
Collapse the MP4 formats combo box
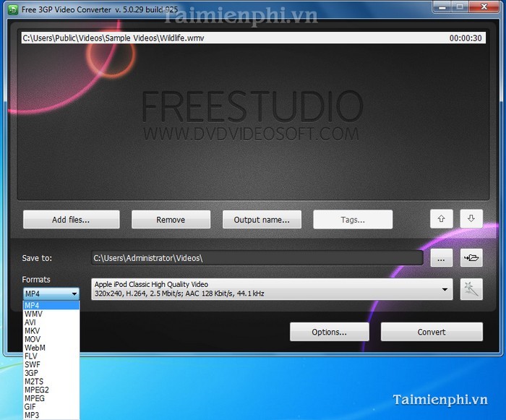pos(51,293)
